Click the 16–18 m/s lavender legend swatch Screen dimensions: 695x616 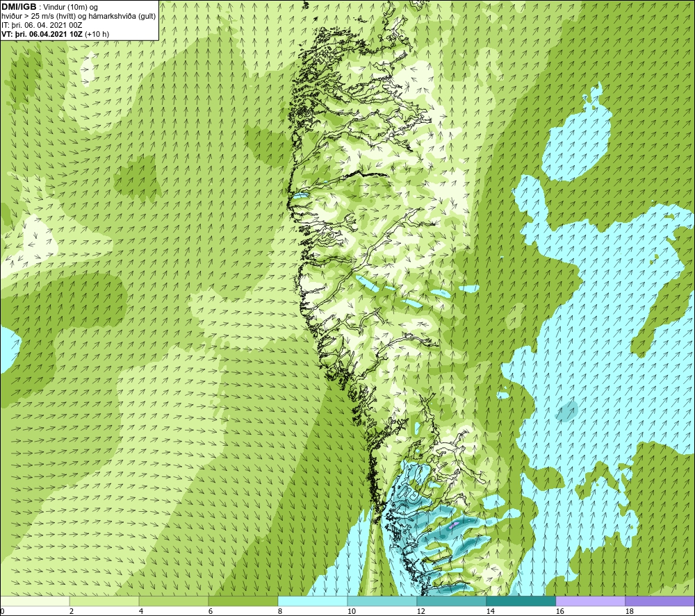(x=590, y=601)
